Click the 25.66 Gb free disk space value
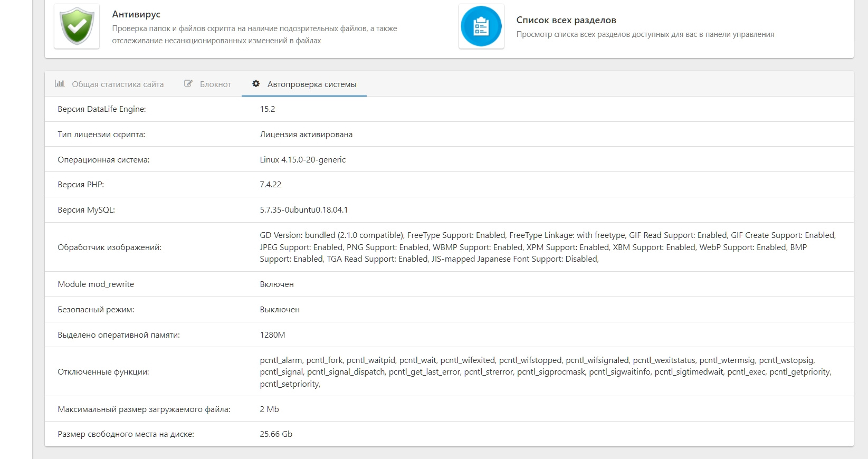The width and height of the screenshot is (868, 459). click(276, 434)
